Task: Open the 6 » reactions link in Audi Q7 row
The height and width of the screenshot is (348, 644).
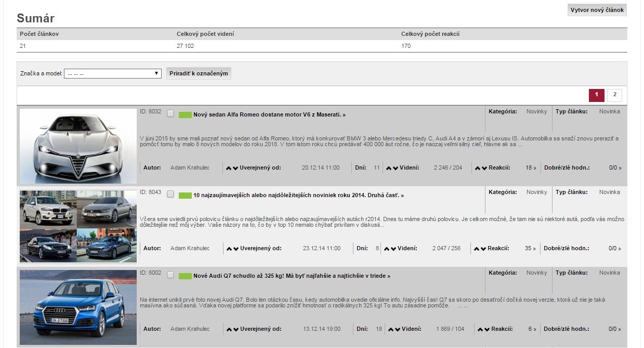Action: (x=532, y=329)
